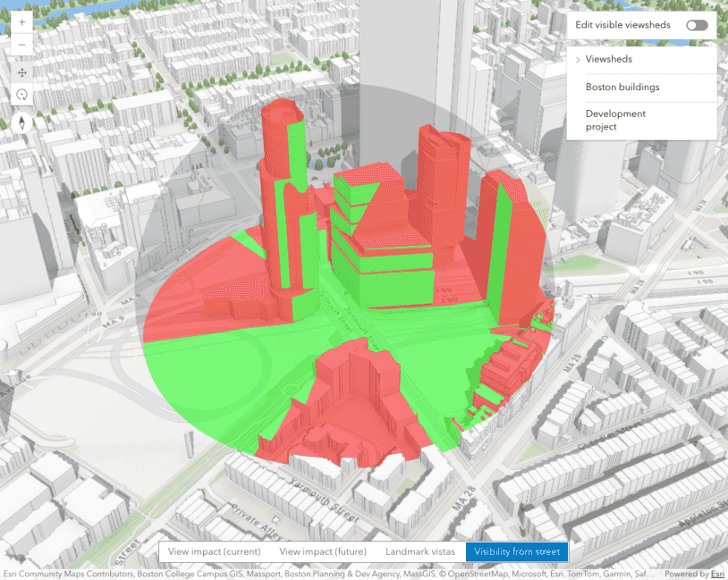Toggle the Edit visible viewsheds switch
Image resolution: width=728 pixels, height=580 pixels.
point(697,26)
